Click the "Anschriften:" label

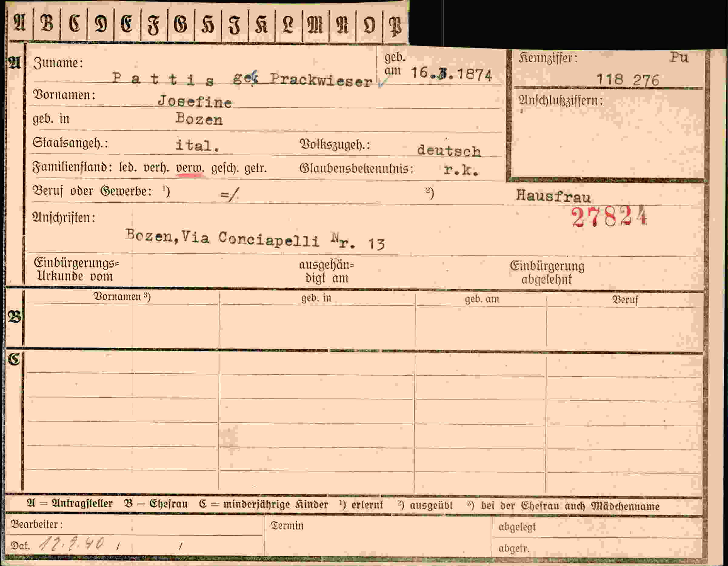click(x=64, y=217)
